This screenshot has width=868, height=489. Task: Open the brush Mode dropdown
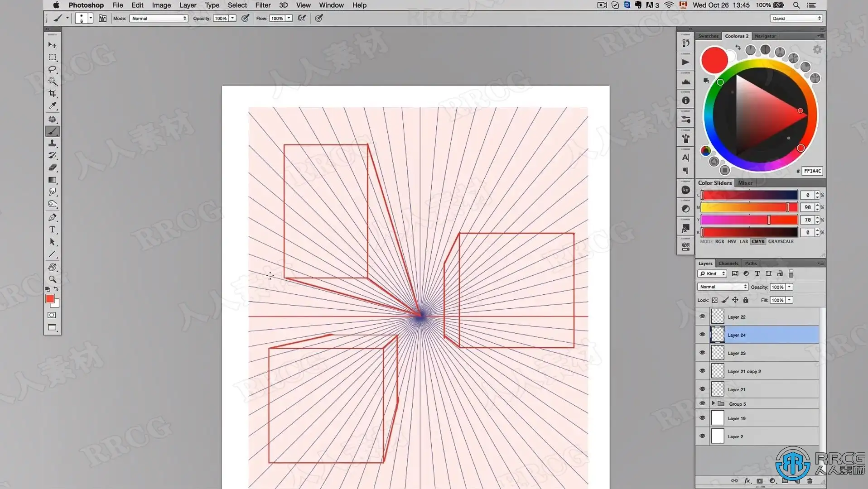pos(159,18)
